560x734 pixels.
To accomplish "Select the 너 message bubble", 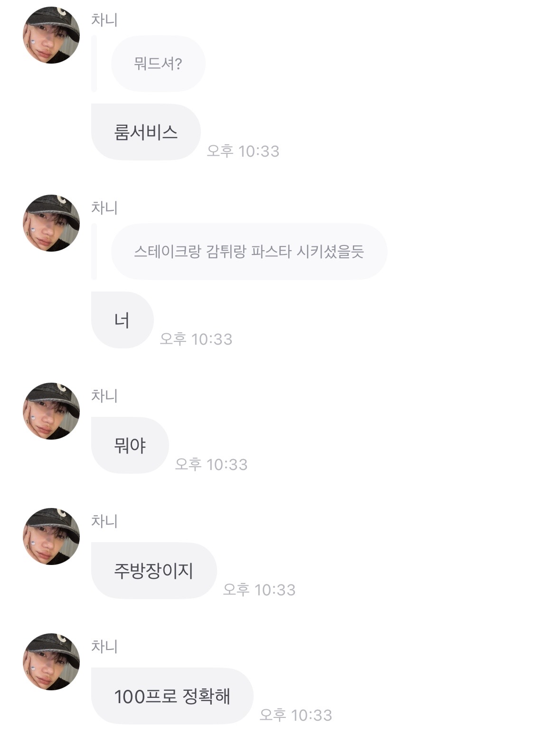I will (122, 320).
